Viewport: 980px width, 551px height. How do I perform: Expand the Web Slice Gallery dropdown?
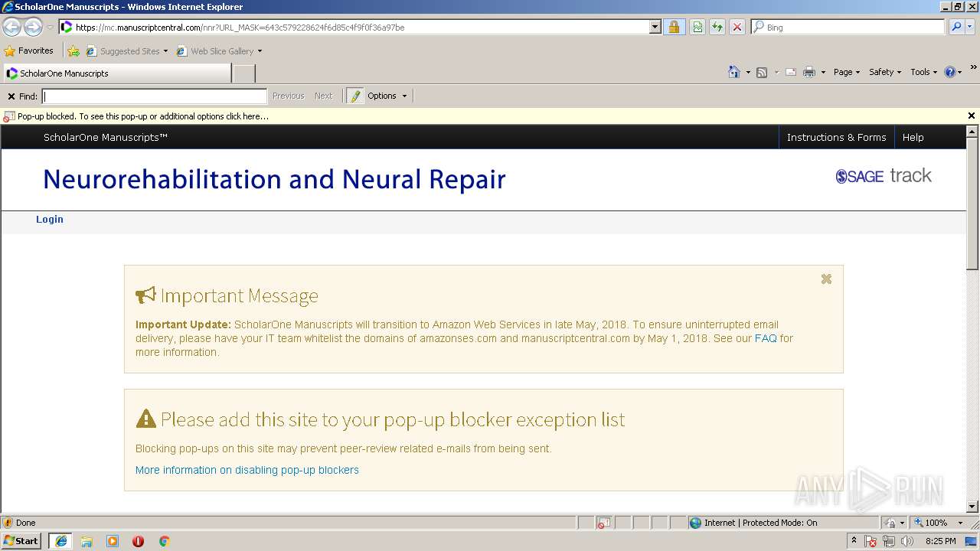260,51
